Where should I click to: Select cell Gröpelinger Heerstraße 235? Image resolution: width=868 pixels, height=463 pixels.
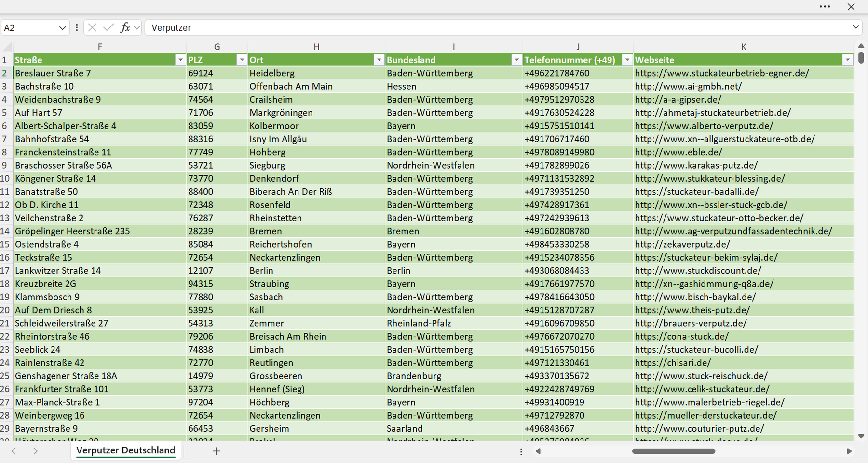[100, 231]
